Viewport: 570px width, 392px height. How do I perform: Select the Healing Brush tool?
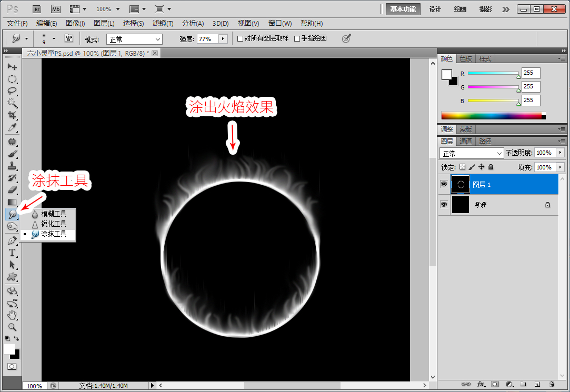click(x=12, y=142)
